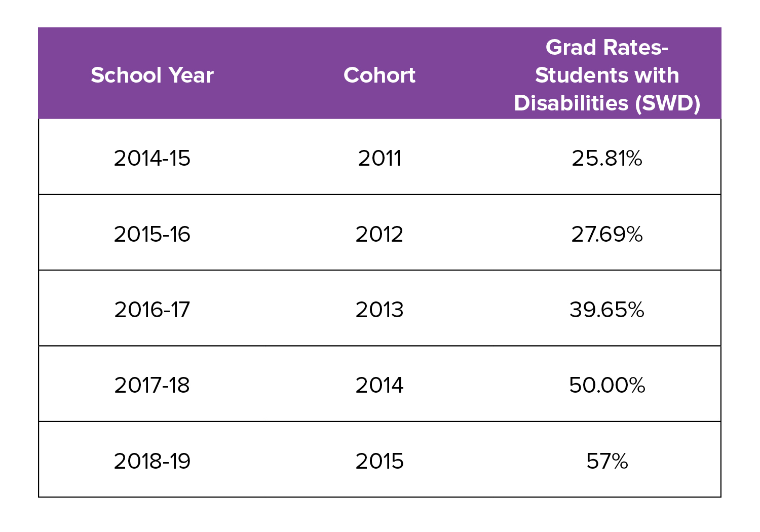Click the 57% grad rate value
The width and height of the screenshot is (760, 532).
coord(607,461)
